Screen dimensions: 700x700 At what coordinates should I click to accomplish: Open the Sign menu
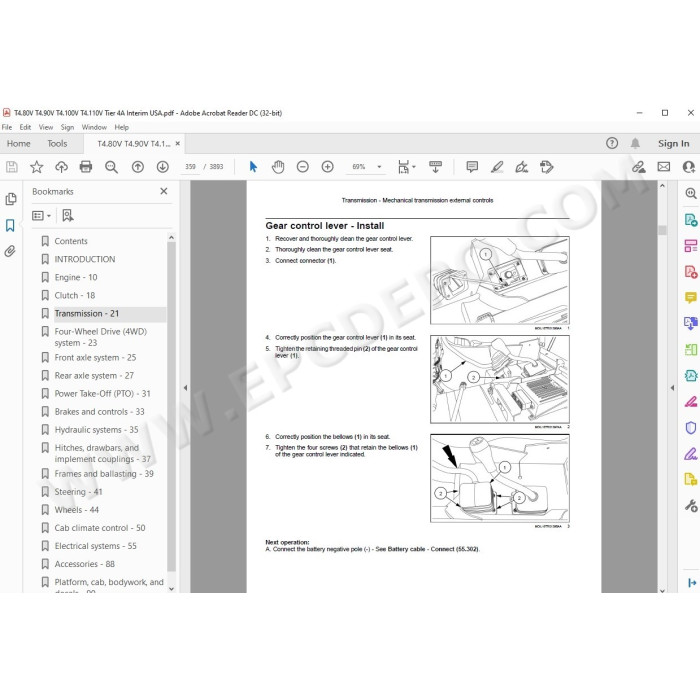67,127
